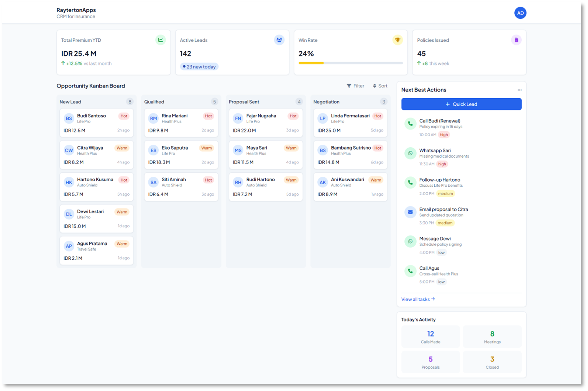Select the Linda Permatasari negotiation card

(x=350, y=123)
